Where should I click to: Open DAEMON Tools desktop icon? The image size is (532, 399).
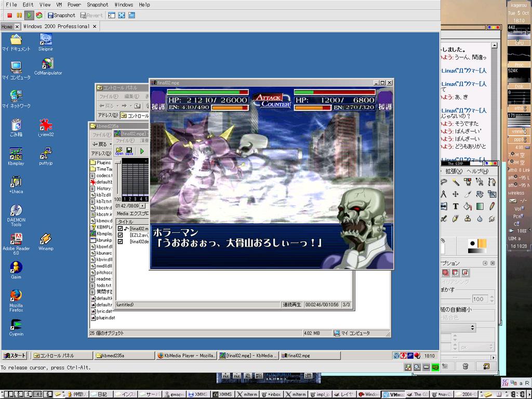(x=16, y=216)
